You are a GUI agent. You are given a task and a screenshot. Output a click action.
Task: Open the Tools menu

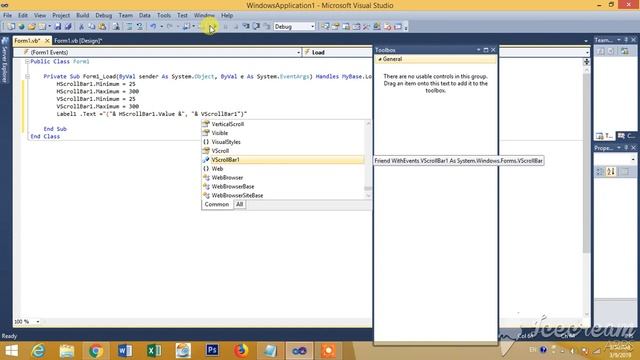(x=164, y=16)
